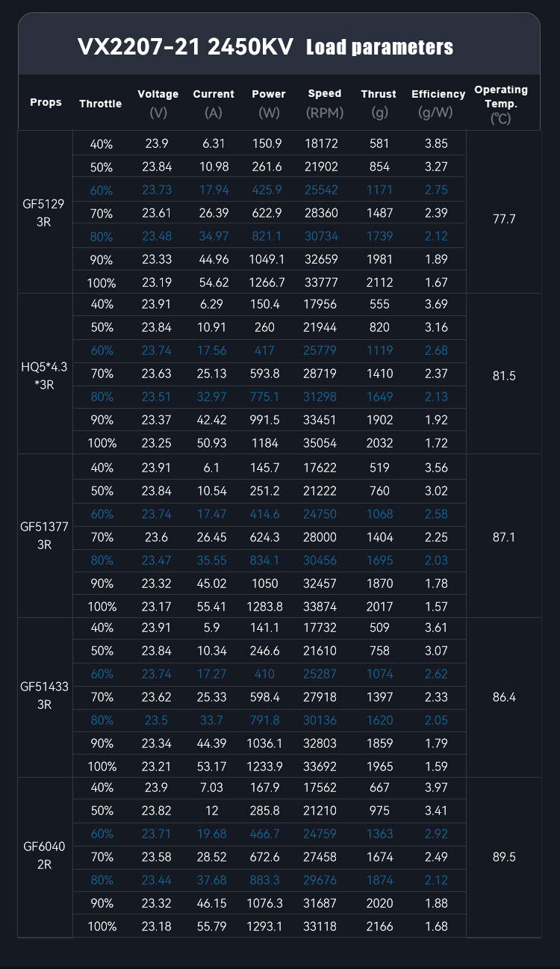The height and width of the screenshot is (969, 560).
Task: Click the 77.7 operating temperature cell
Action: (x=504, y=220)
